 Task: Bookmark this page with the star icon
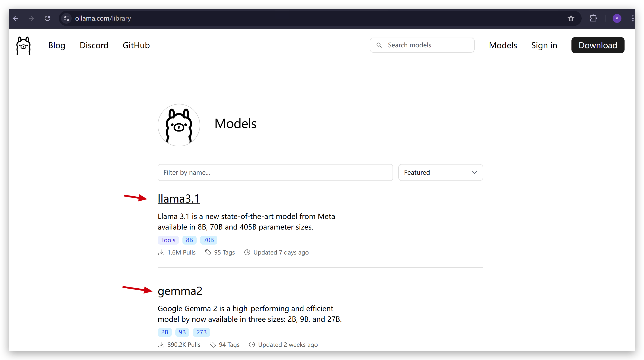pyautogui.click(x=571, y=18)
